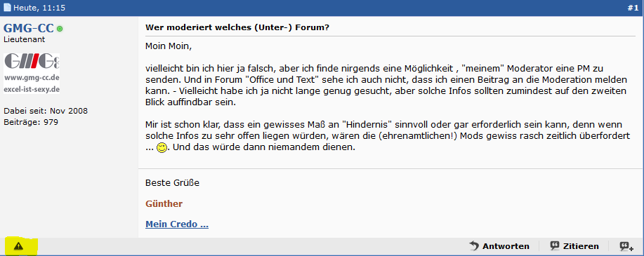
Task: Click the yellow-highlighted report post warning triangle
Action: tap(19, 247)
